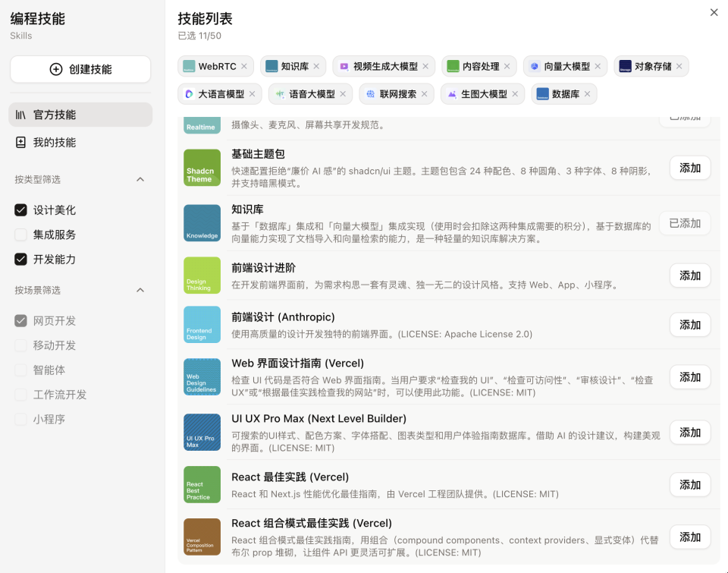728x573 pixels.
Task: Open 我的技能 section
Action: pos(80,142)
